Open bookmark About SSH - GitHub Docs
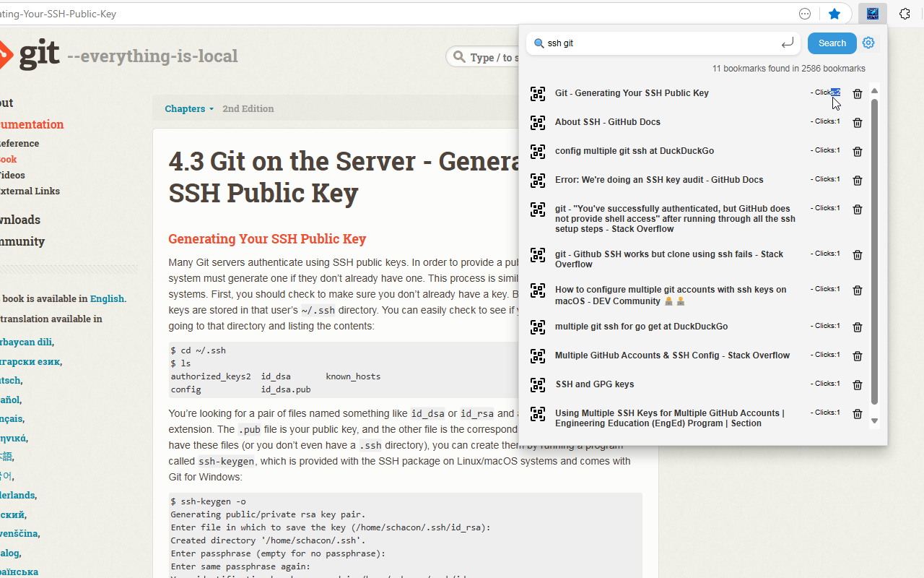Screen dimensions: 924x578 (x=608, y=122)
